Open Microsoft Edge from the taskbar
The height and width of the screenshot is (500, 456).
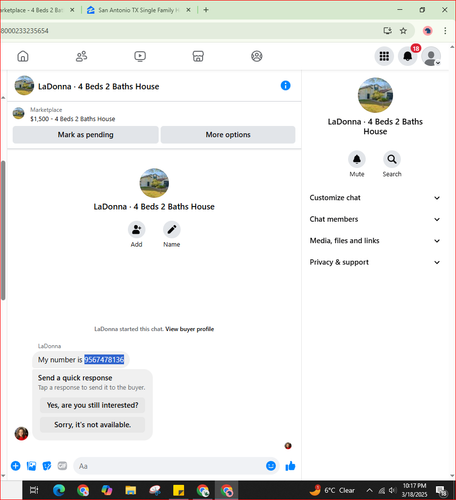pos(59,490)
